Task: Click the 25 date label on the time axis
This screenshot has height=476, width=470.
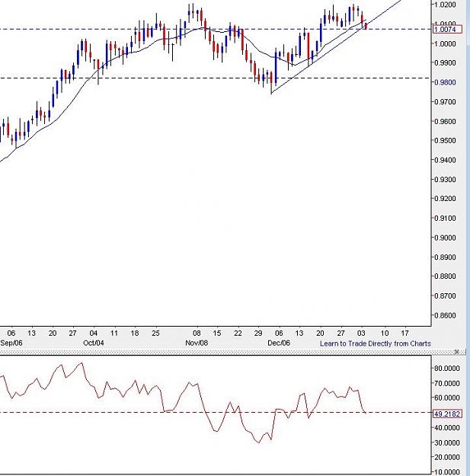Action: [x=155, y=334]
